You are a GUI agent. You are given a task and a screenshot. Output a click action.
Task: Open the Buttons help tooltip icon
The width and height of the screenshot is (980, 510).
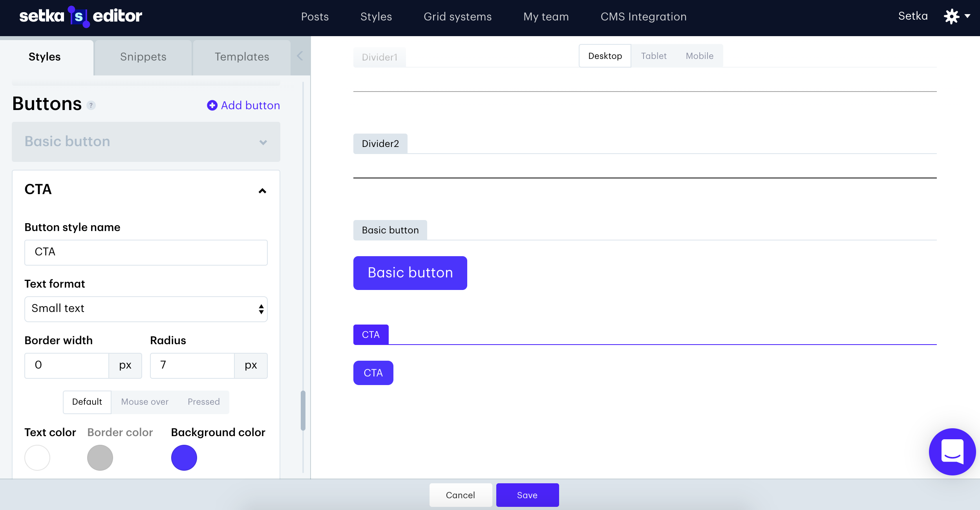click(91, 105)
